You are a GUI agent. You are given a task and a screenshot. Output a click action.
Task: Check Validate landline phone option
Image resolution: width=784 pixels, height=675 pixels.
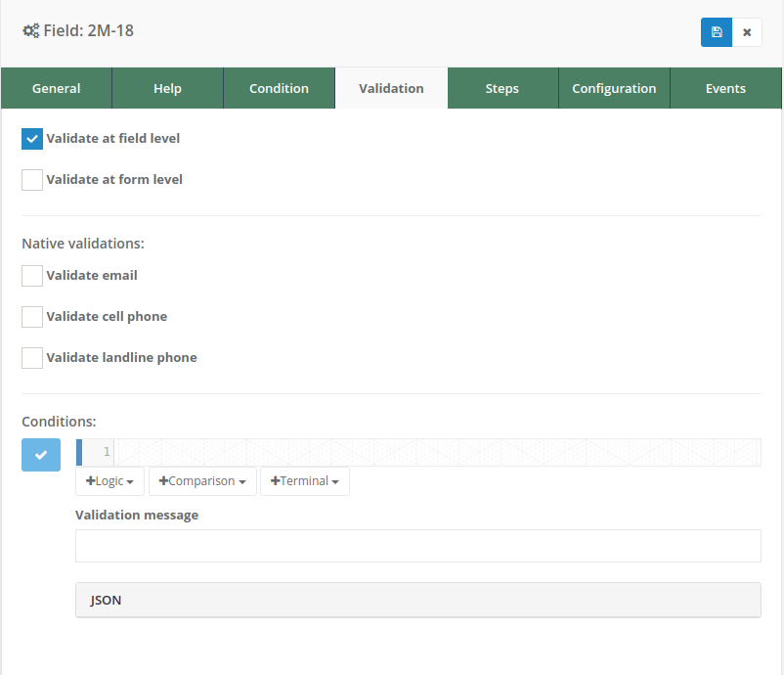[x=32, y=358]
